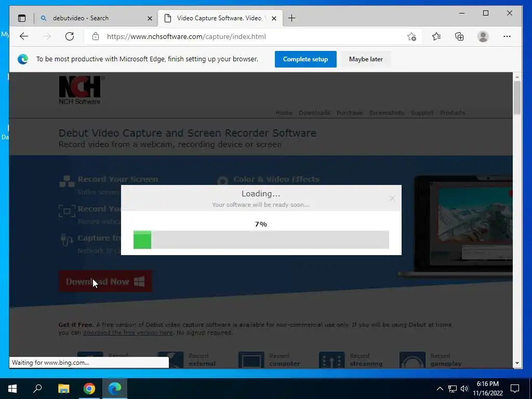Click the green download progress bar
The image size is (532, 399).
[x=142, y=240]
